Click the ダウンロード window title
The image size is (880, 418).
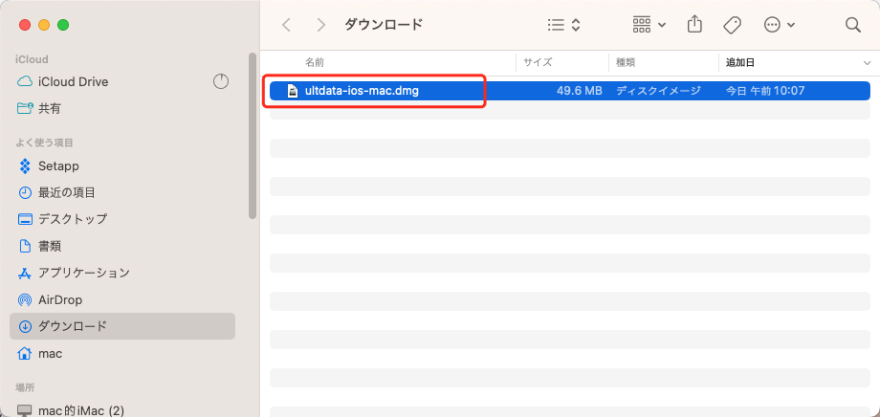click(383, 25)
